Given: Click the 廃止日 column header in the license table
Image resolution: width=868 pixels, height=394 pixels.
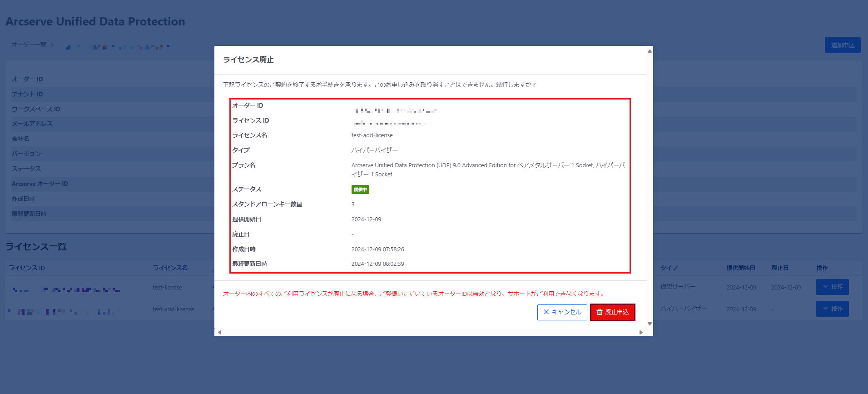Looking at the screenshot, I should pos(780,268).
